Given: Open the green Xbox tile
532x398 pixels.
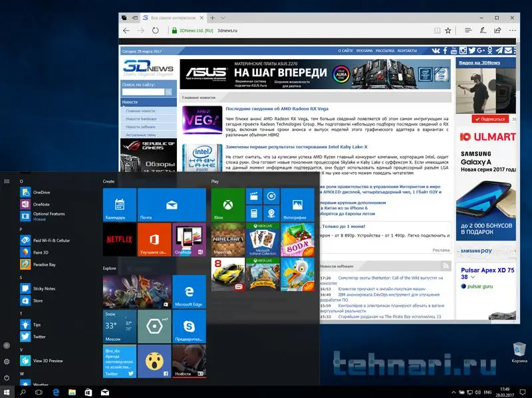Looking at the screenshot, I should tap(227, 205).
